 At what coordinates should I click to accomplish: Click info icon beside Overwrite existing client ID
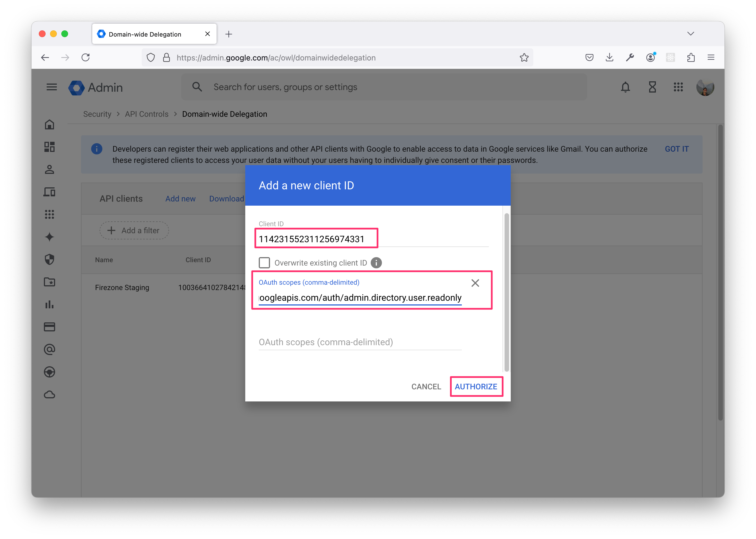pos(376,263)
